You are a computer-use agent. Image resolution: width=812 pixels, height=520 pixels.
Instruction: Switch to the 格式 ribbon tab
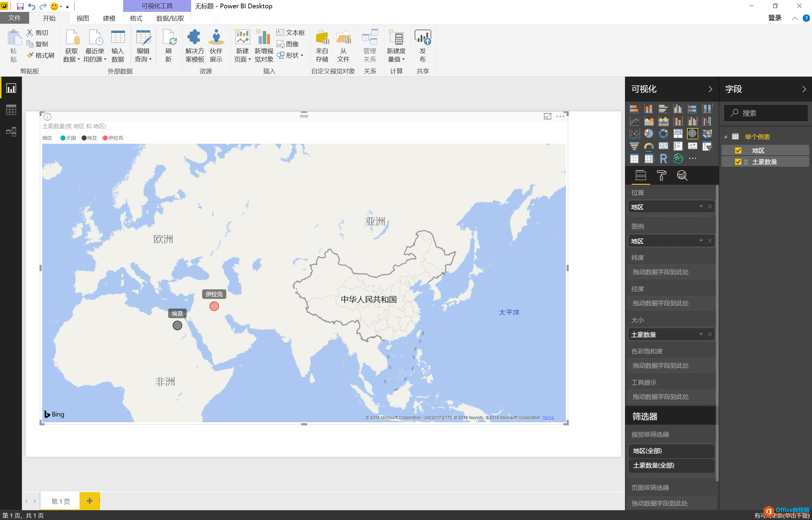136,18
